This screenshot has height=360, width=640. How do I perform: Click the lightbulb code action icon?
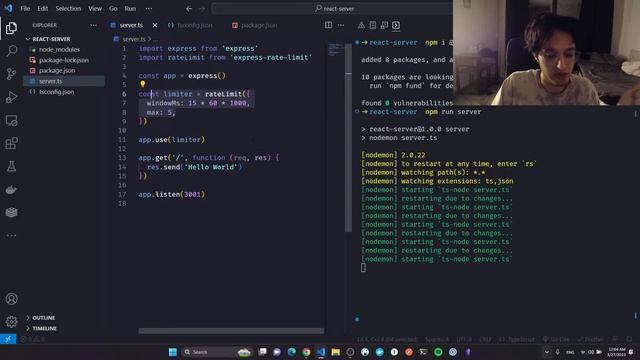click(x=142, y=84)
